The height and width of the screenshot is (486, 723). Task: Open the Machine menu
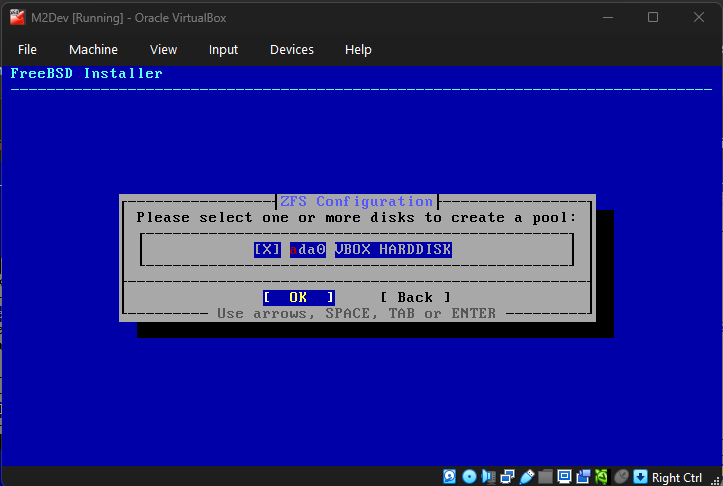click(93, 49)
